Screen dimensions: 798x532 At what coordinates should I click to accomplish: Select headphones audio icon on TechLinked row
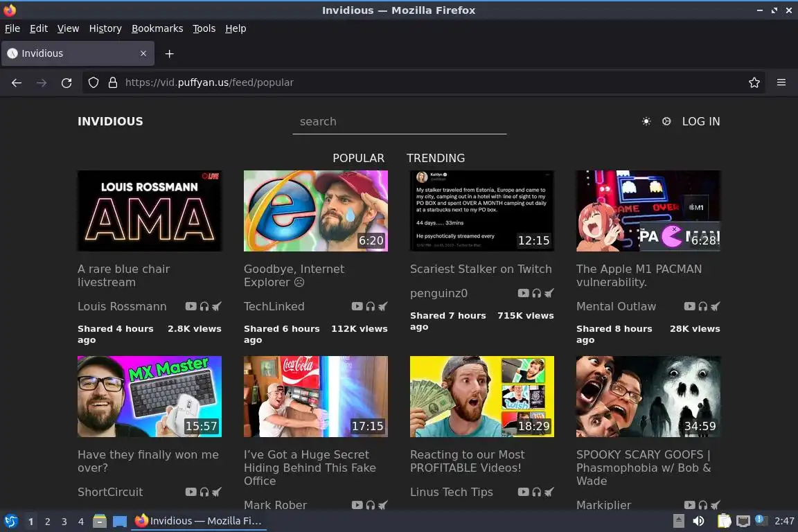click(371, 306)
